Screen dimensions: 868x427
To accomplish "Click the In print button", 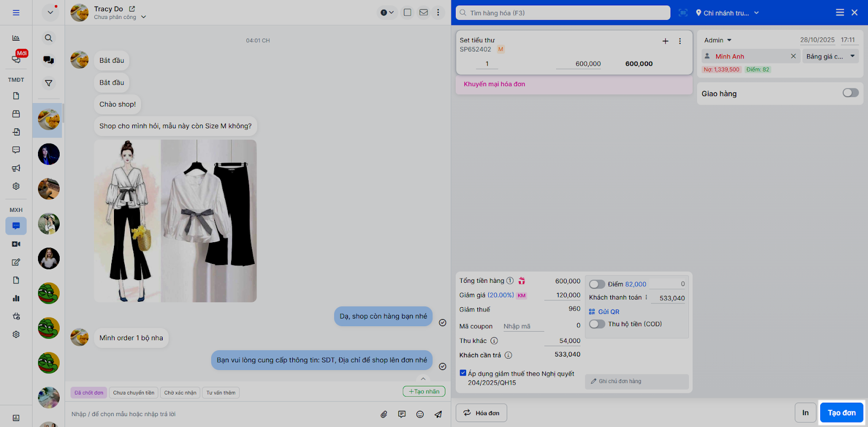I will tap(806, 413).
